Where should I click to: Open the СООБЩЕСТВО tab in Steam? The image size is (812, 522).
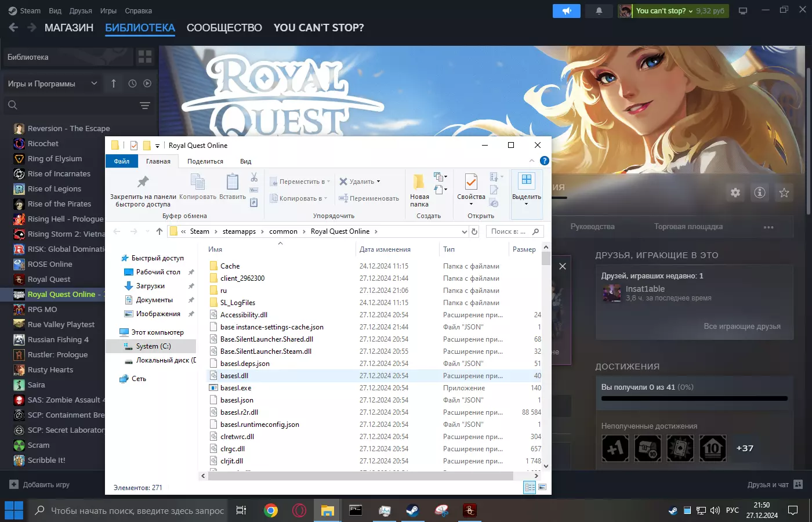click(224, 28)
